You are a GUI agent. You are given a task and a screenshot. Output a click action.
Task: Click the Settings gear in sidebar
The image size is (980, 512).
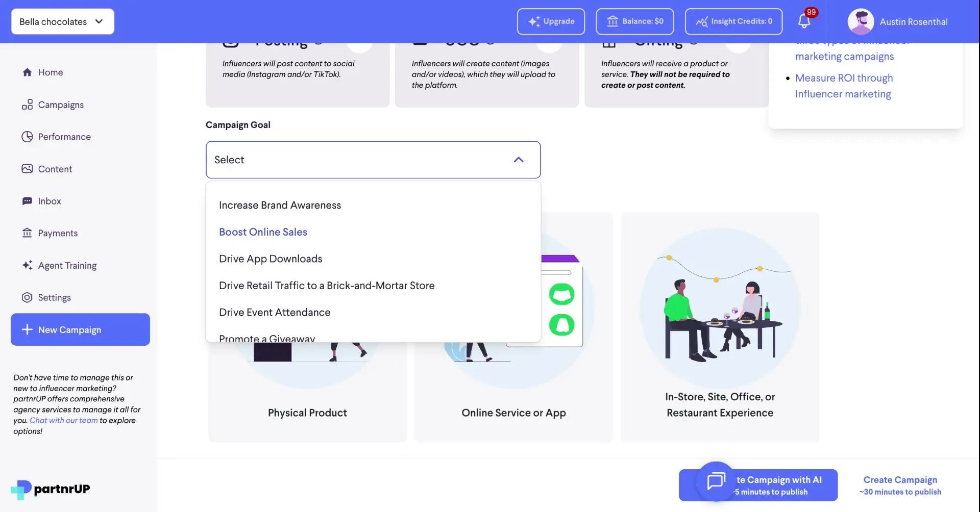[27, 297]
